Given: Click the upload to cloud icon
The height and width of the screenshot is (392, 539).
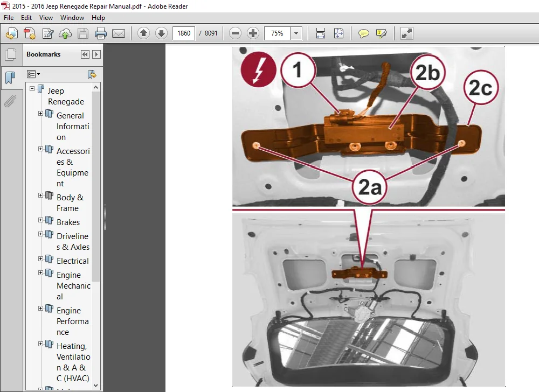Looking at the screenshot, I should pyautogui.click(x=65, y=33).
